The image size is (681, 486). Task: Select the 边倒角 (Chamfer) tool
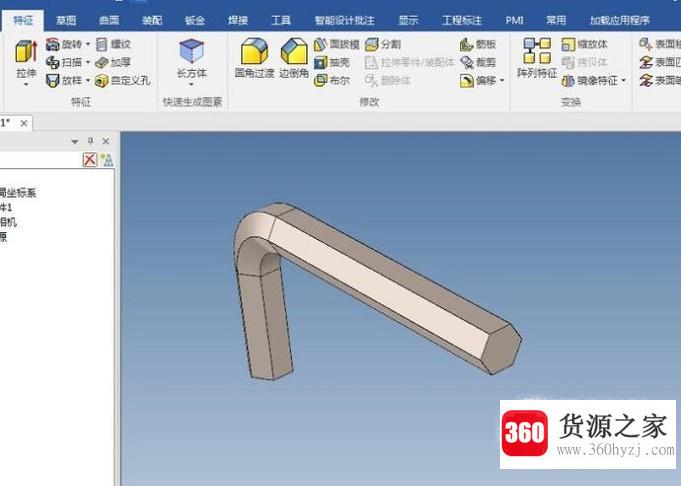pos(294,58)
